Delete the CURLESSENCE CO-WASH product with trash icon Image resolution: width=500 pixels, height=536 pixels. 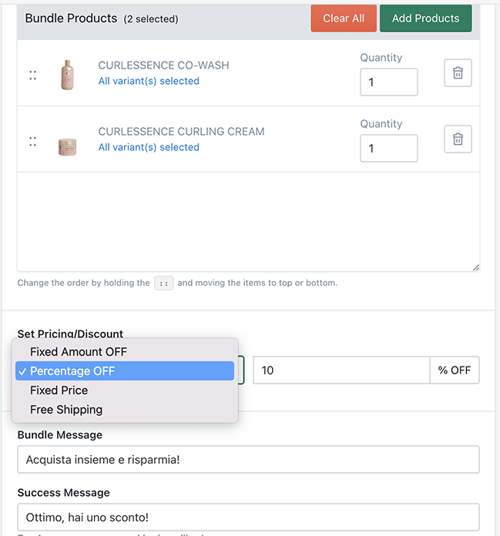pyautogui.click(x=458, y=73)
